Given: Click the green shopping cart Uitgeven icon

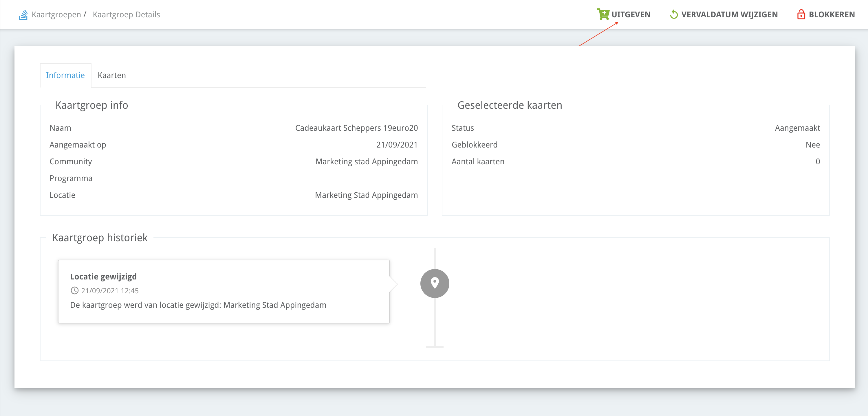Looking at the screenshot, I should click(603, 14).
